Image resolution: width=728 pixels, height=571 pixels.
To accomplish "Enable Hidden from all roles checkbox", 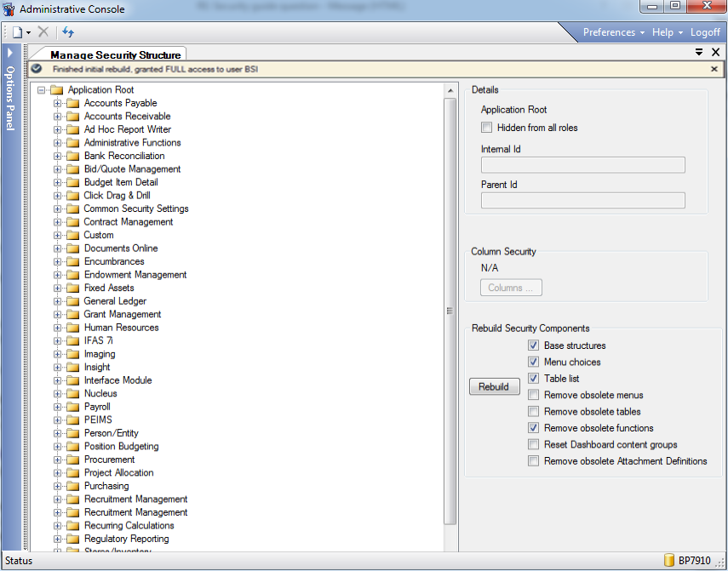I will 487,128.
